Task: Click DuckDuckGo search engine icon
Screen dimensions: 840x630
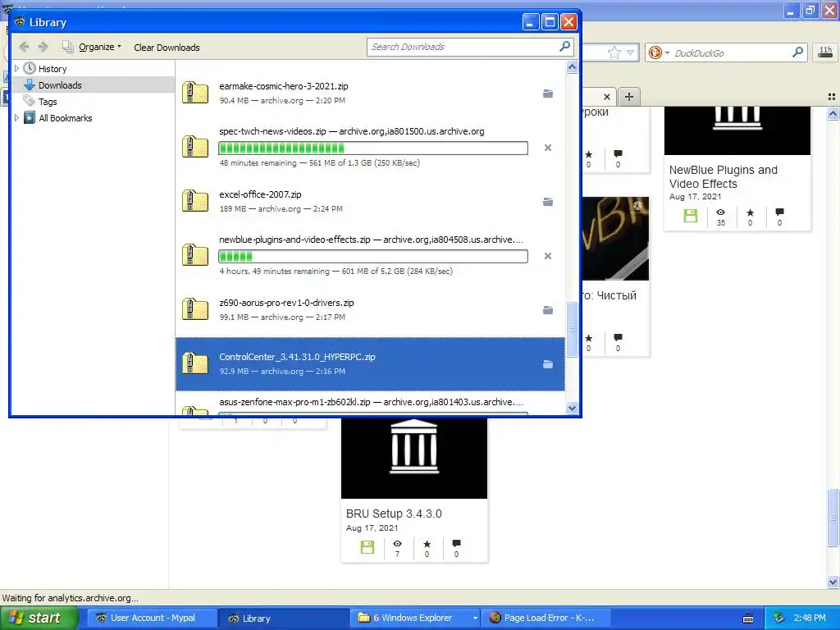Action: [655, 52]
